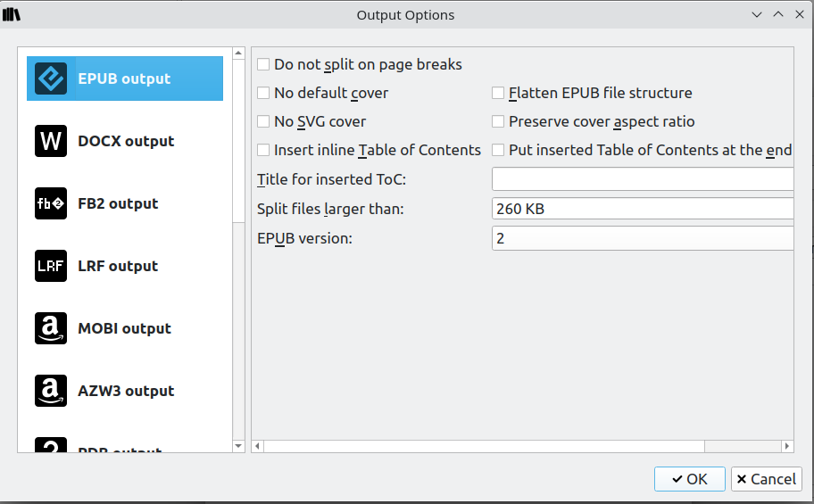Click the horizontal scrollbar right arrow
Image resolution: width=814 pixels, height=504 pixels.
[x=787, y=446]
